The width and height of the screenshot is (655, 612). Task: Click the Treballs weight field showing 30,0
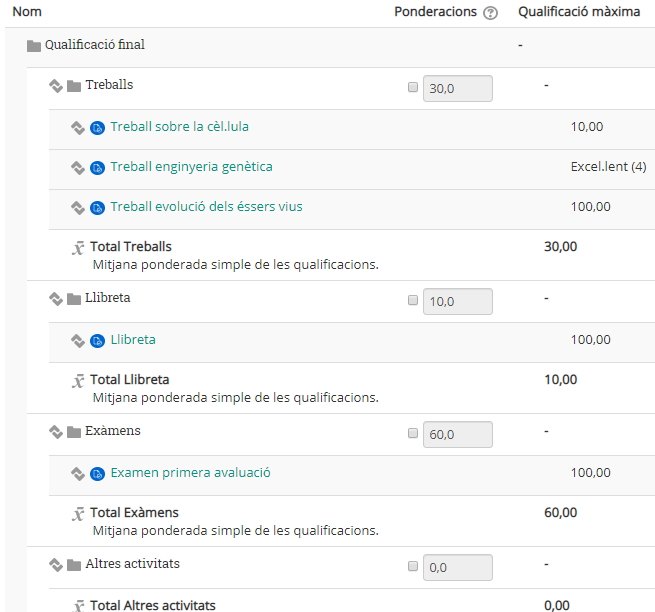click(458, 89)
